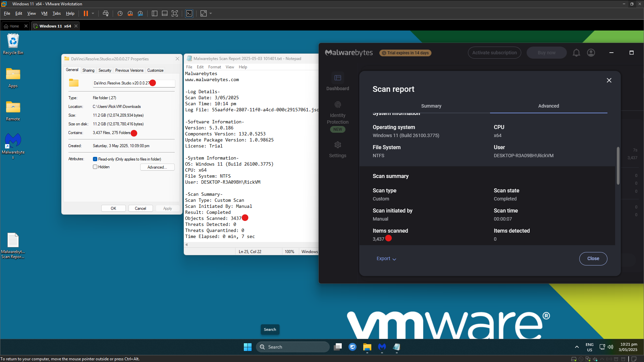Open Malwarebytes notifications bell
This screenshot has width=644, height=362.
(576, 53)
